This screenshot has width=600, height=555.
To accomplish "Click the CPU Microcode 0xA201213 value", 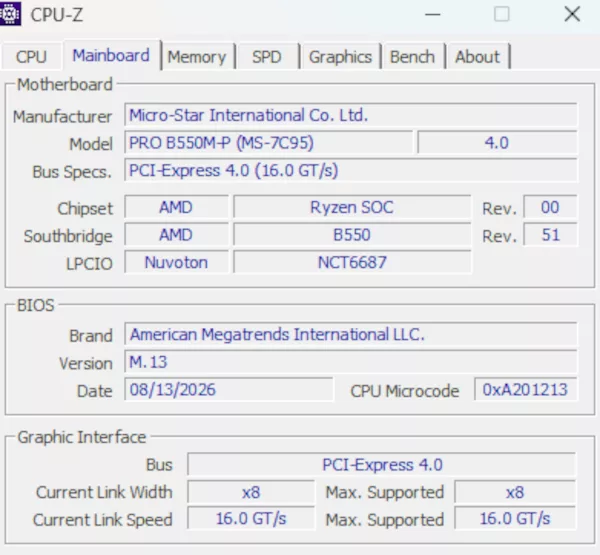I will [525, 389].
